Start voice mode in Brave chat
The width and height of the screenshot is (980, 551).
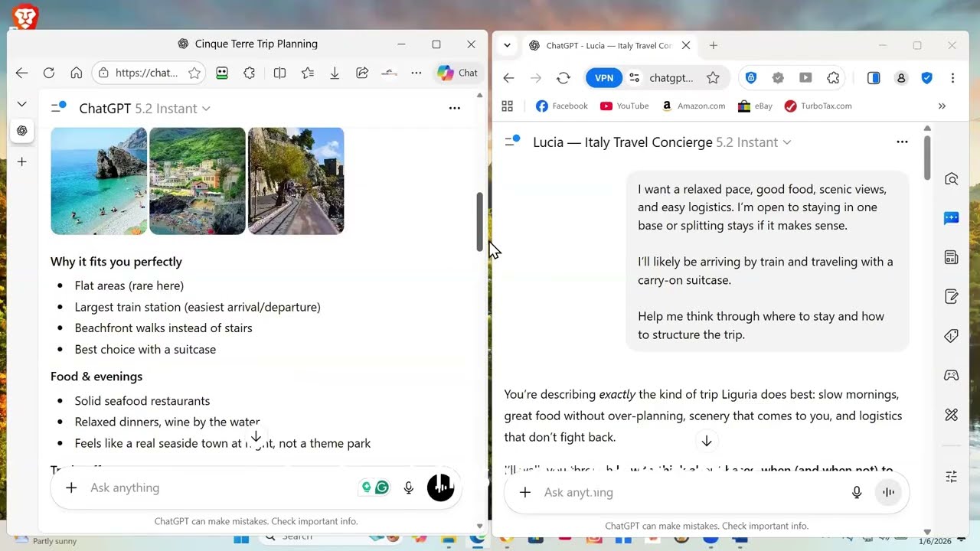coord(888,492)
